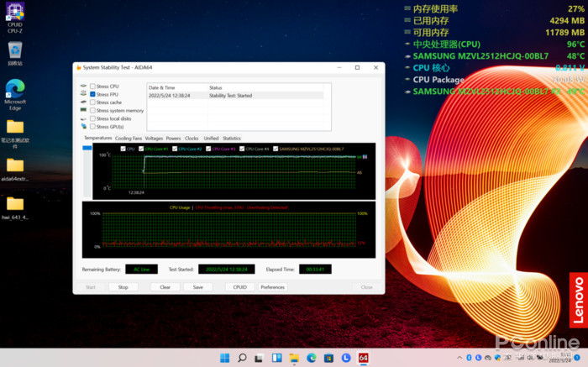
Task: Click the Stop button
Action: (123, 287)
